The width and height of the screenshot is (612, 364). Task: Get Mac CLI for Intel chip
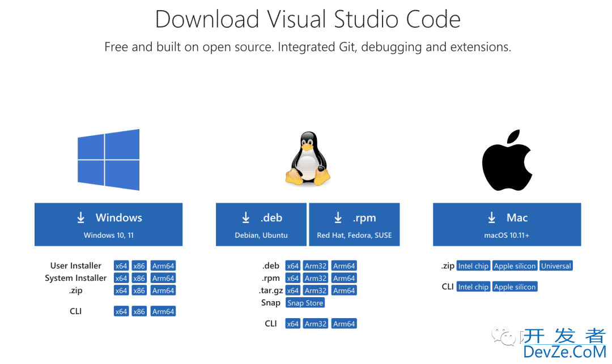(x=473, y=287)
